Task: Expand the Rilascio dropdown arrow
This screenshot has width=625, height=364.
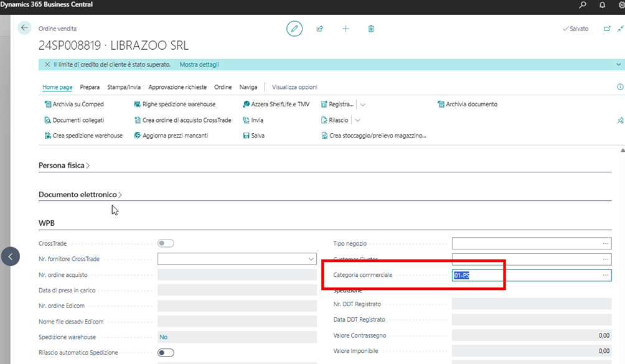Action: click(357, 120)
